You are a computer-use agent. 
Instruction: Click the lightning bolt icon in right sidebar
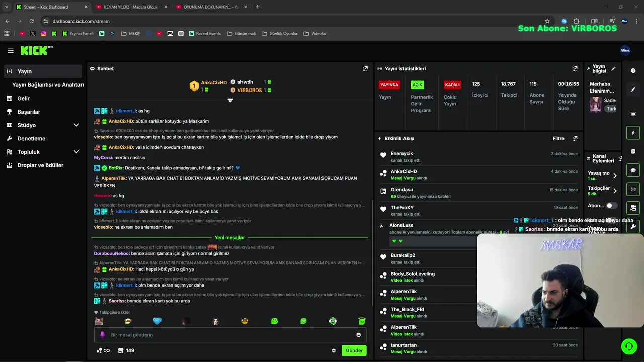[x=633, y=133]
